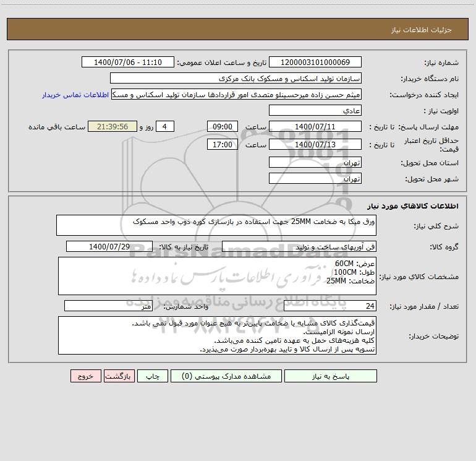Viewport: 476px width, 461px height.
Task: Click the 'جزئیات اطلاعات نیاز' page header
Action: pos(422,30)
